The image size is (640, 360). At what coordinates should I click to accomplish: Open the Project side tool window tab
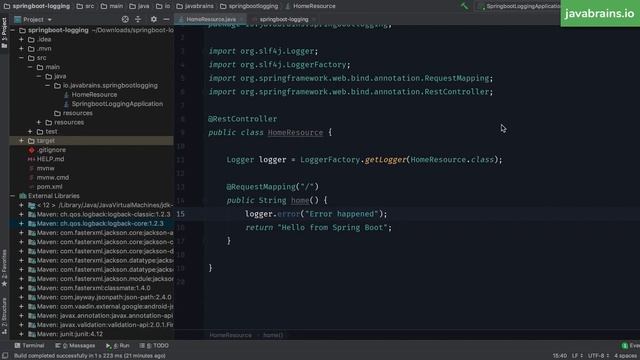(4, 33)
